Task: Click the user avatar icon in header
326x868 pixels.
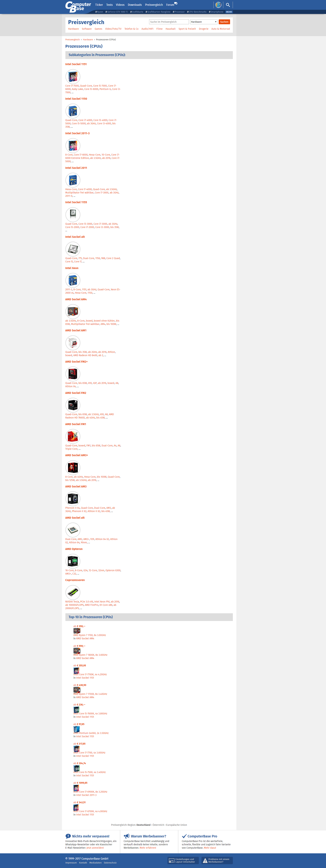Action: pyautogui.click(x=218, y=5)
